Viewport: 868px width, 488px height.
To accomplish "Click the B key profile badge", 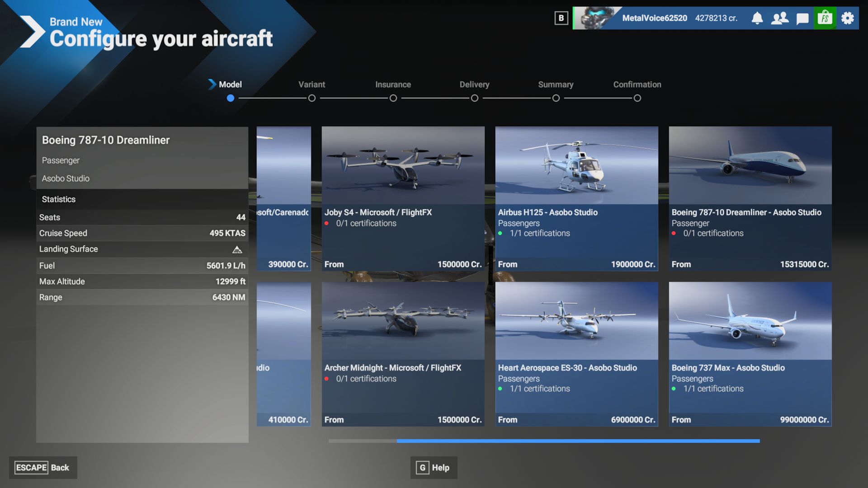I will 561,18.
